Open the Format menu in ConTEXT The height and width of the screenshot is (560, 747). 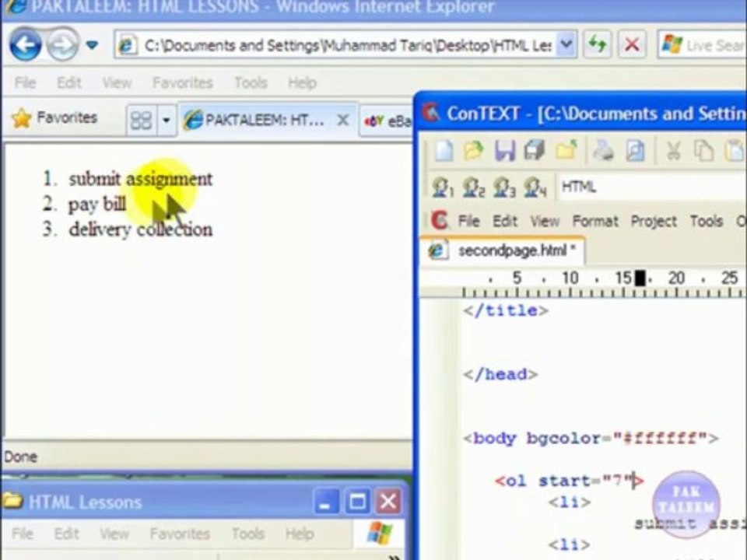pos(595,221)
